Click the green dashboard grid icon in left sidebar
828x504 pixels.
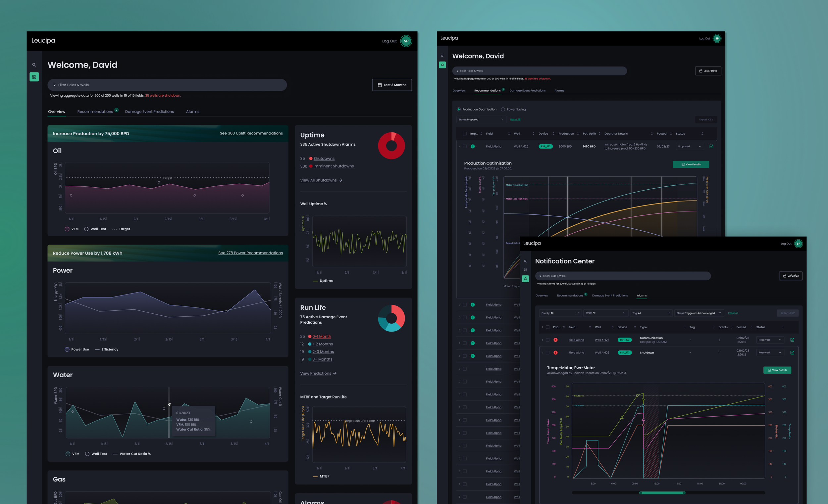click(x=34, y=77)
